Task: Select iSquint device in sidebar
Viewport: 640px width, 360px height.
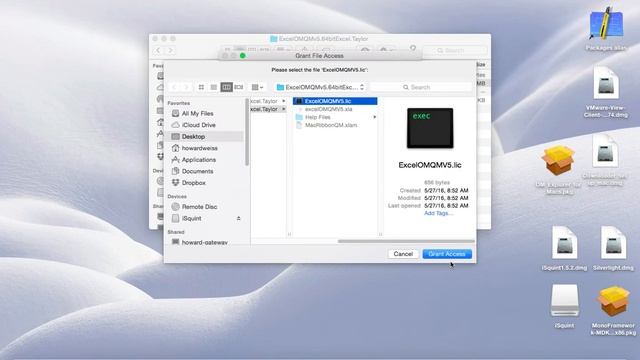Action: click(x=191, y=218)
